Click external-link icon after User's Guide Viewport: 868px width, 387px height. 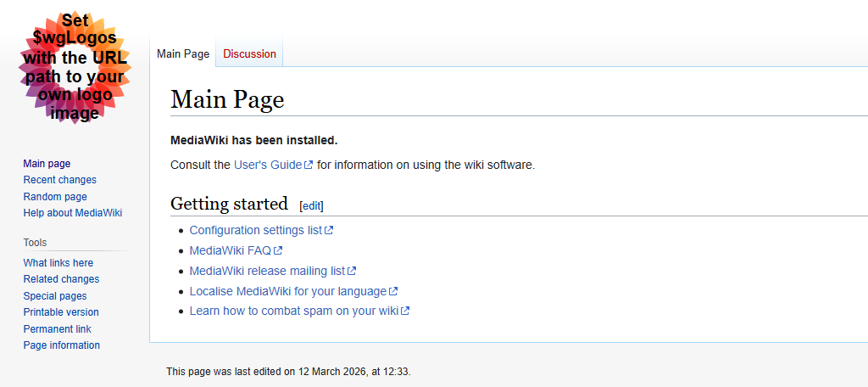[309, 165]
